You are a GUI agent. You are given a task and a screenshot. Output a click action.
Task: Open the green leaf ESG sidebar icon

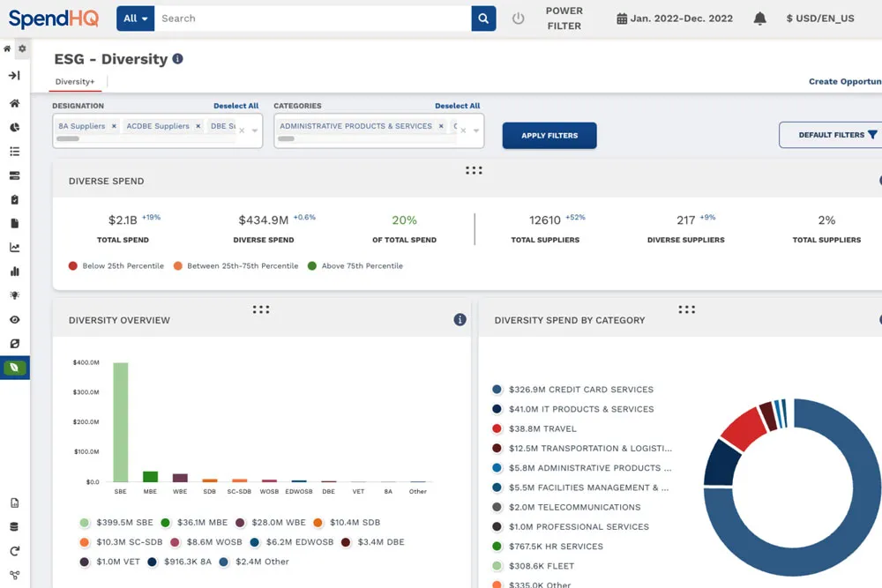pos(15,368)
